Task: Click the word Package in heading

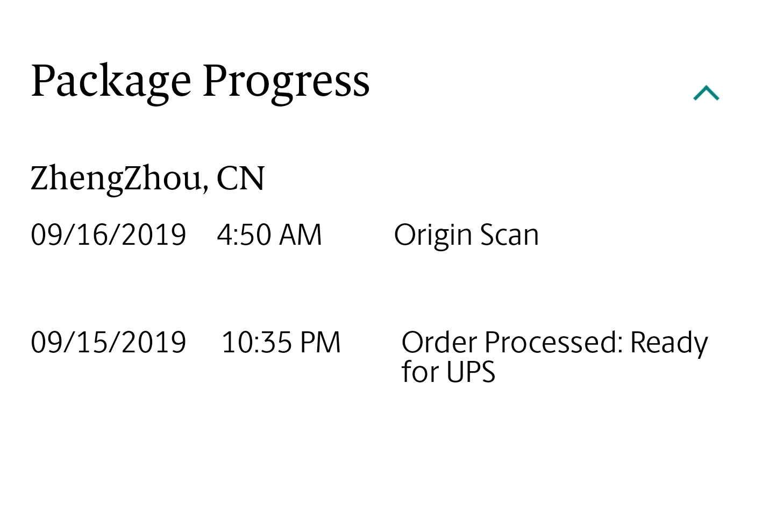Action: point(111,81)
